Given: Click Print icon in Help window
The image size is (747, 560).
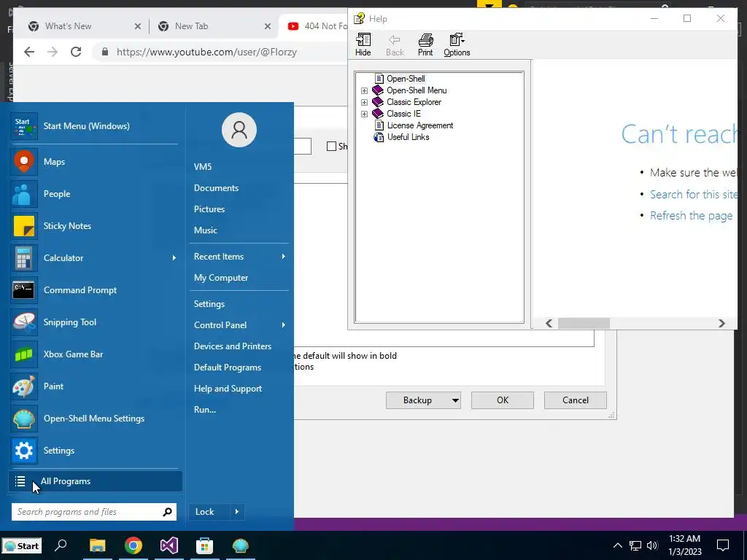Looking at the screenshot, I should 425,44.
